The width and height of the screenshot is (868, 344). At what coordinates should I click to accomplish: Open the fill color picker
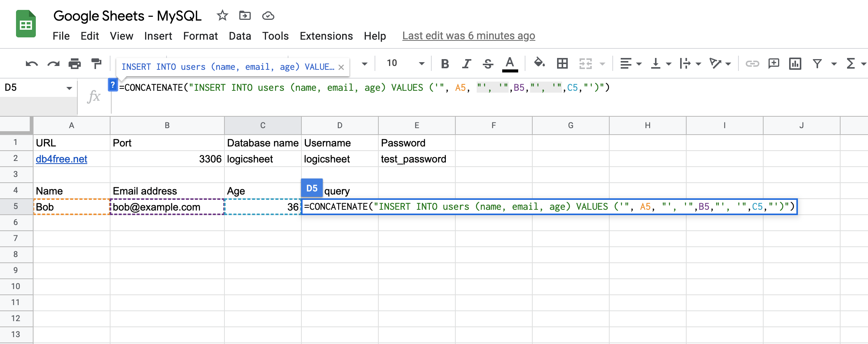click(539, 63)
